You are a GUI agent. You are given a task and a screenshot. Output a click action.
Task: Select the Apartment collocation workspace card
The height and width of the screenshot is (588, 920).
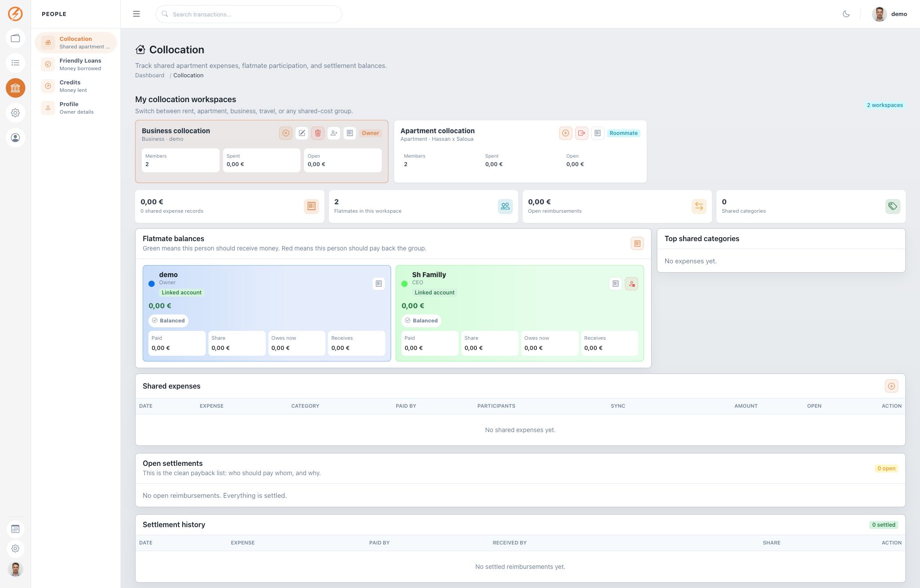[520, 151]
